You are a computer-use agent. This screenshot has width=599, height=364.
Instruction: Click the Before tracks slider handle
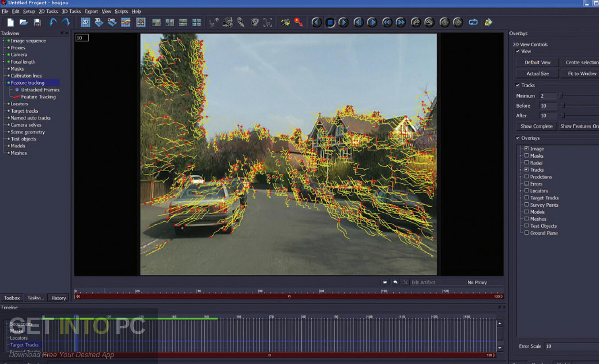[x=563, y=105]
